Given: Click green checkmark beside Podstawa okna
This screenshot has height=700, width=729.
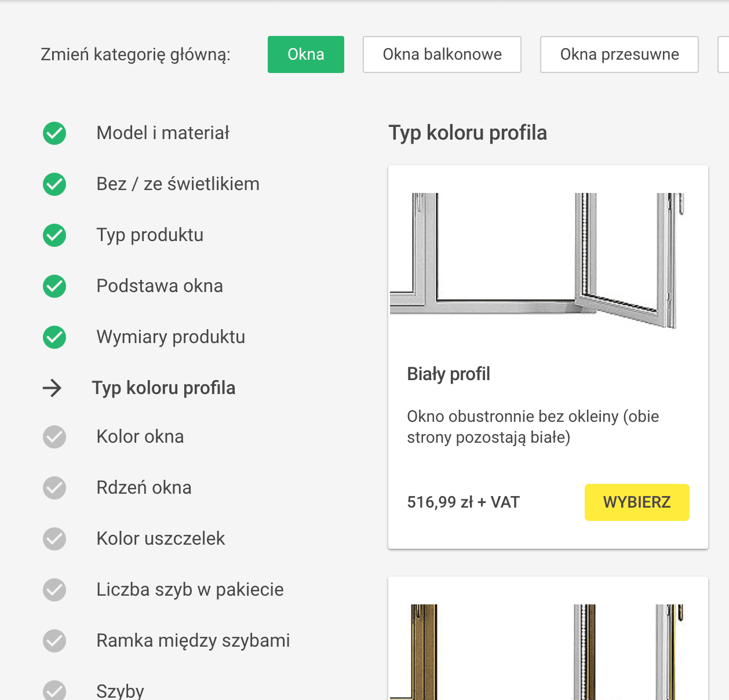Looking at the screenshot, I should click(x=54, y=286).
